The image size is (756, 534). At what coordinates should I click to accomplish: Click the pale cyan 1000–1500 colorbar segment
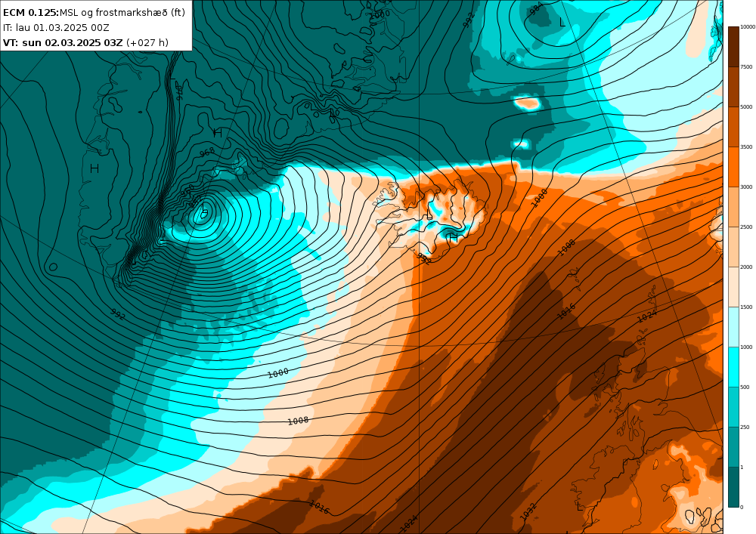[x=733, y=326]
